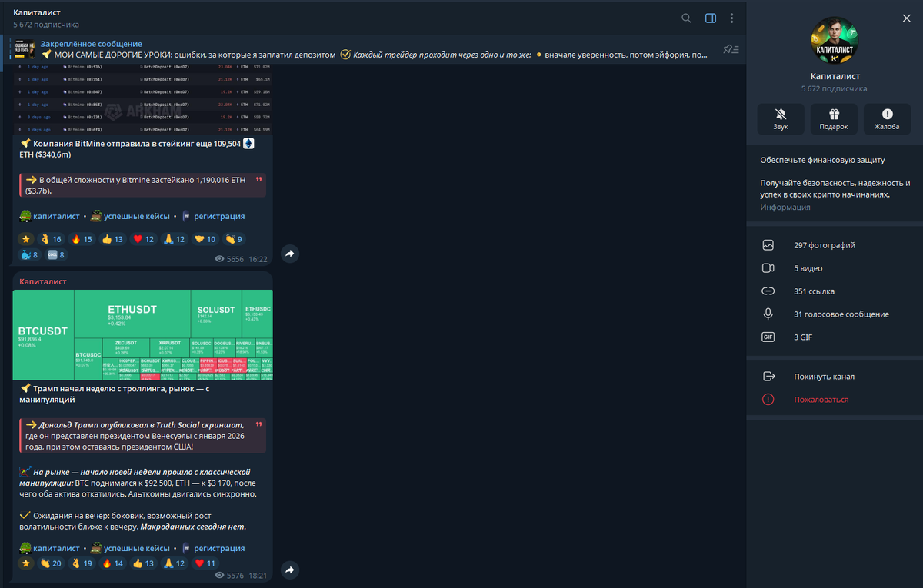Click the капиталист link under BitMine post

(57, 216)
